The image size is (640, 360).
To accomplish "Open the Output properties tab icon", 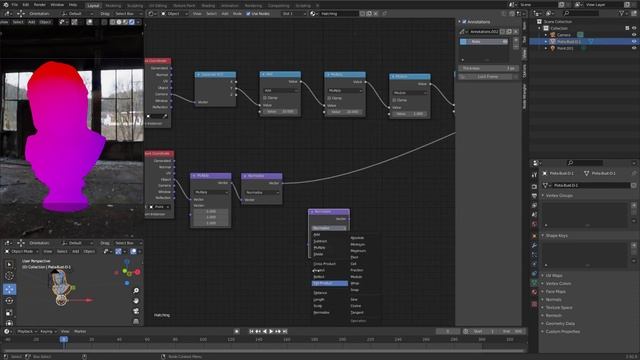I will (x=534, y=196).
